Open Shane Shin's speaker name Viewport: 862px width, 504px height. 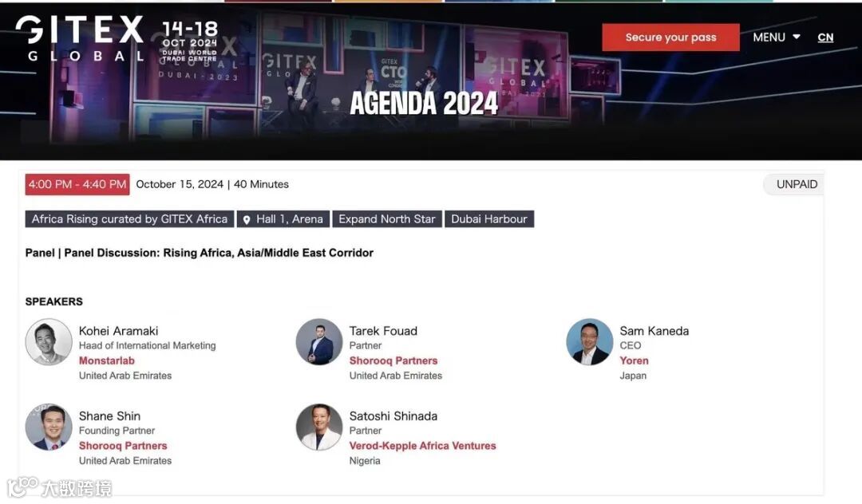click(x=109, y=416)
